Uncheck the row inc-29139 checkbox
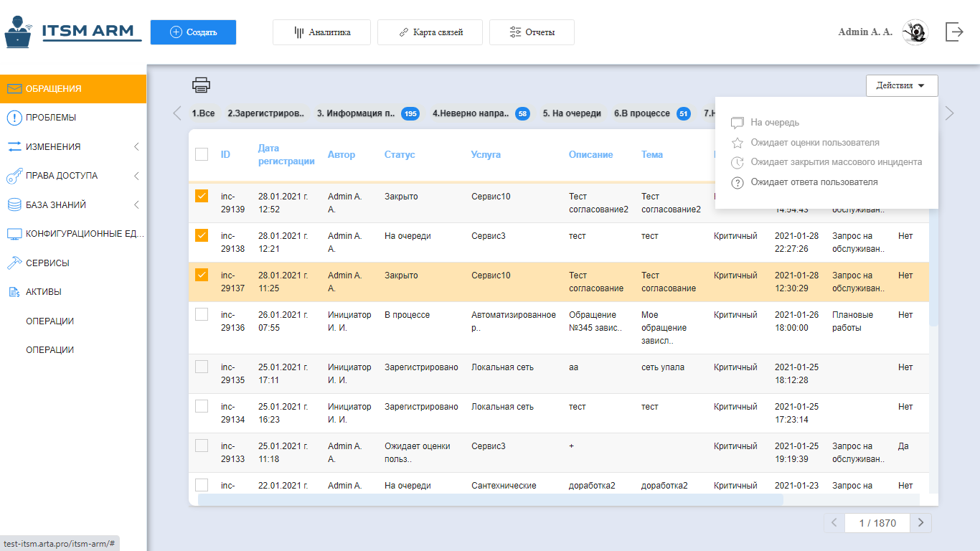 (x=202, y=196)
